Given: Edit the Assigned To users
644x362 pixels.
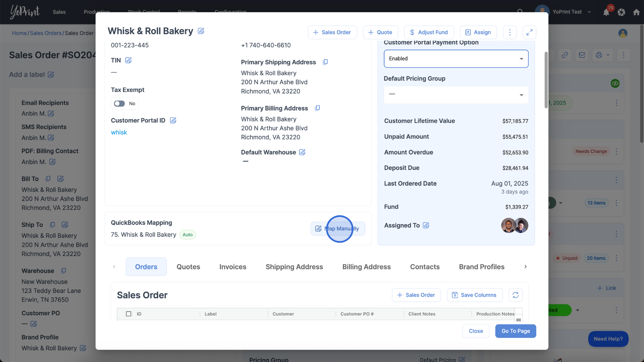Looking at the screenshot, I should tap(426, 225).
